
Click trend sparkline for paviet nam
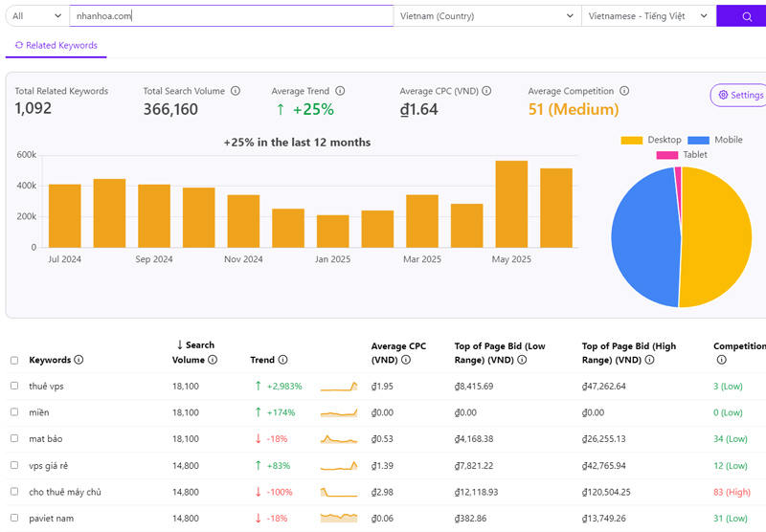pos(339,518)
